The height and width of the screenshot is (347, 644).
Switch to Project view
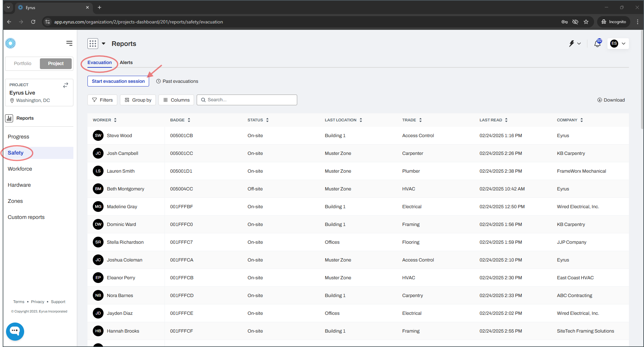56,64
